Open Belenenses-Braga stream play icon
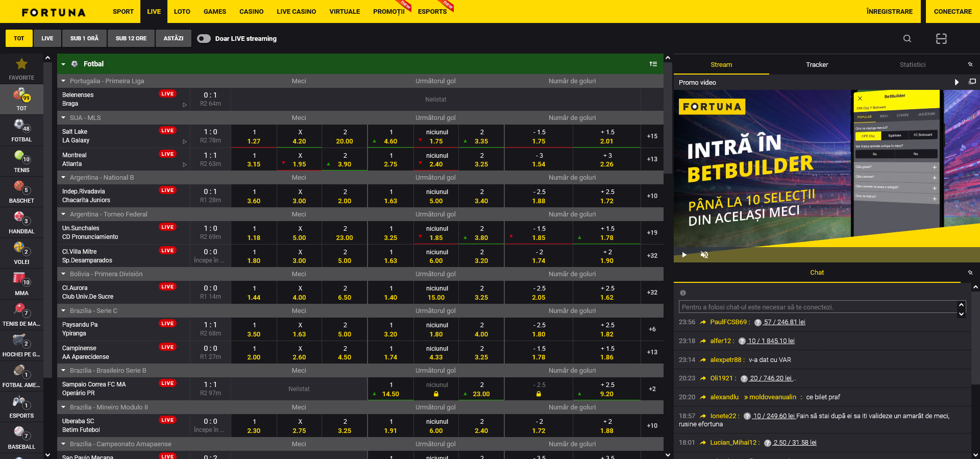Screen dimensions: 980x459 click(x=185, y=105)
